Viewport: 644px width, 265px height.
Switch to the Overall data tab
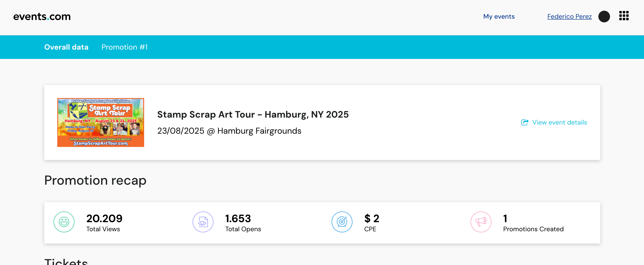coord(66,47)
